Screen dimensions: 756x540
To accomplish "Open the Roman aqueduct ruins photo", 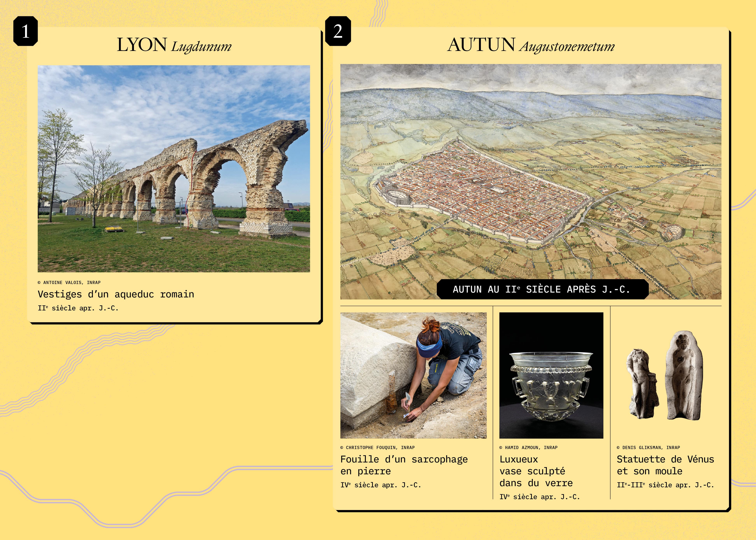I will pos(174,169).
